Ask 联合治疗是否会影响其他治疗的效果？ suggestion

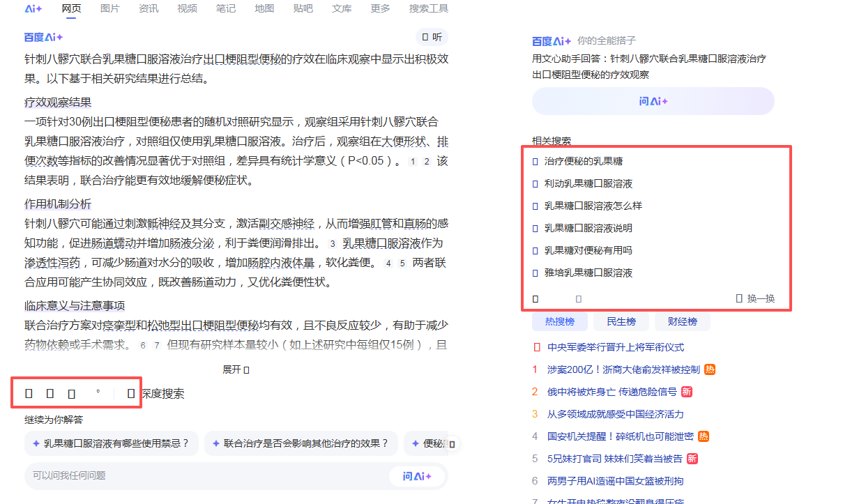[301, 443]
